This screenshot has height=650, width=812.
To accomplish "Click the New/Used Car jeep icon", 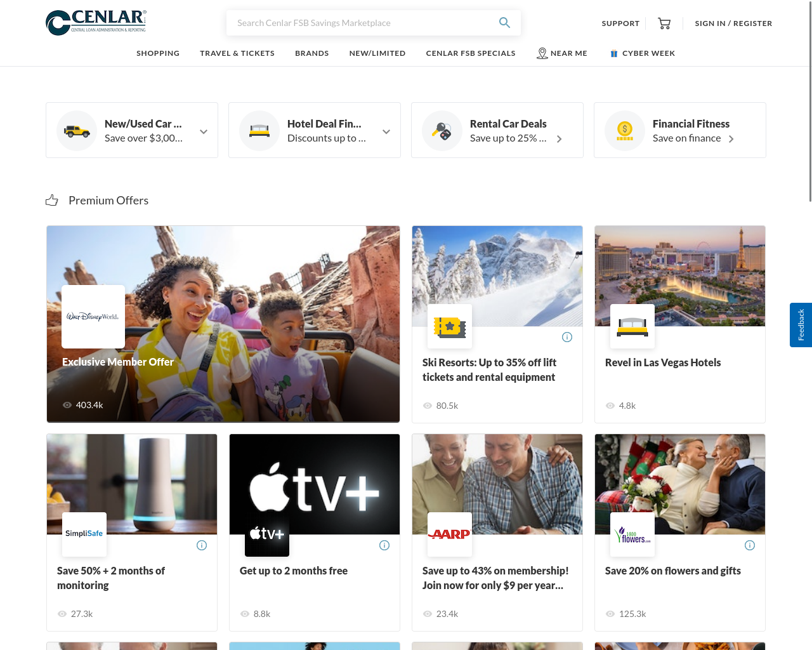I will click(x=77, y=131).
